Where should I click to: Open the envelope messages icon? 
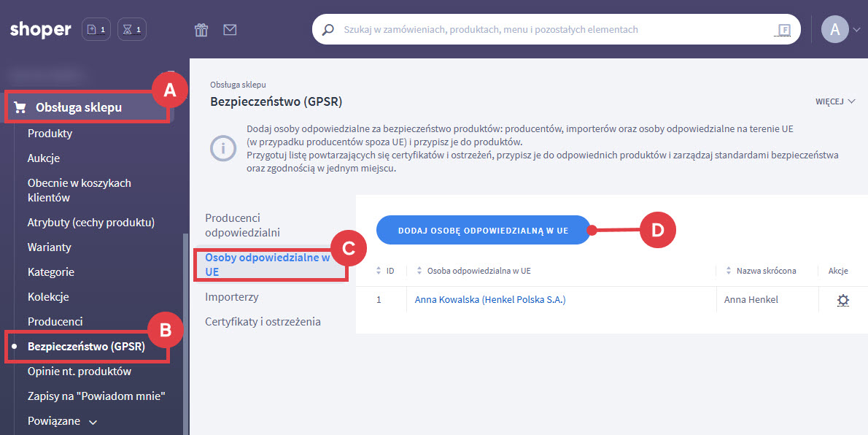(x=230, y=30)
